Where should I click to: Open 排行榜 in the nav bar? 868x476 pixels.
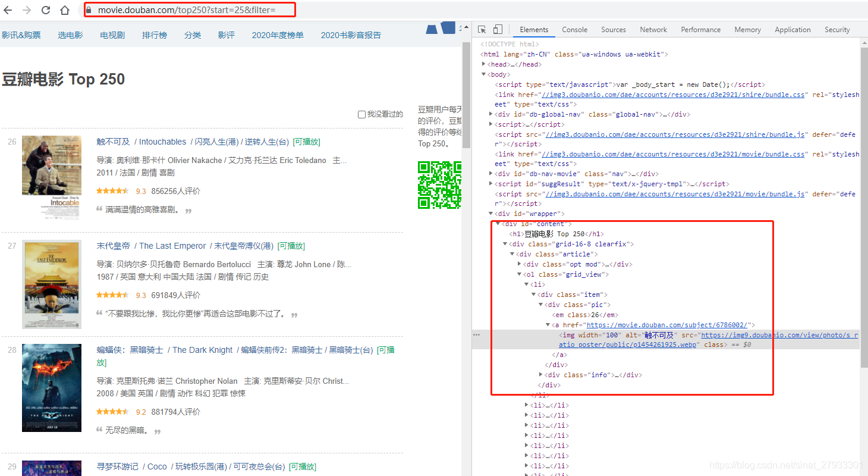point(155,35)
